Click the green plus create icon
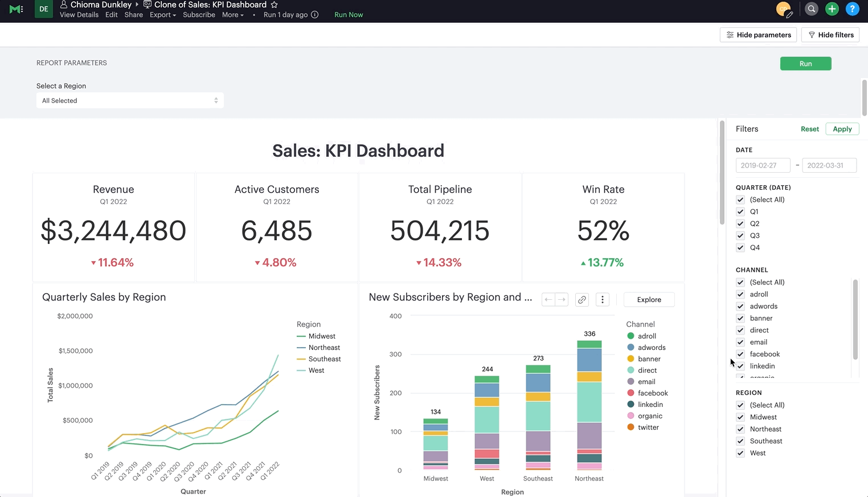This screenshot has width=868, height=497. point(832,9)
